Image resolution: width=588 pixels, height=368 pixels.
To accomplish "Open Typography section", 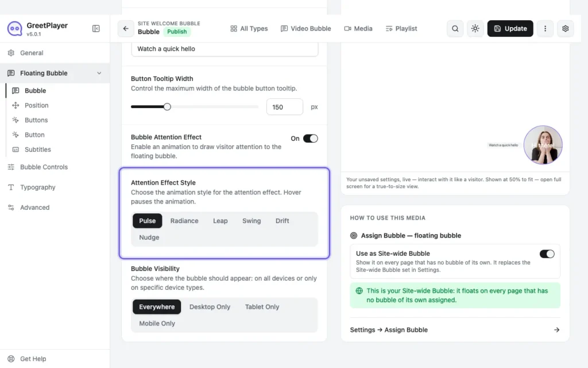I will point(55,187).
